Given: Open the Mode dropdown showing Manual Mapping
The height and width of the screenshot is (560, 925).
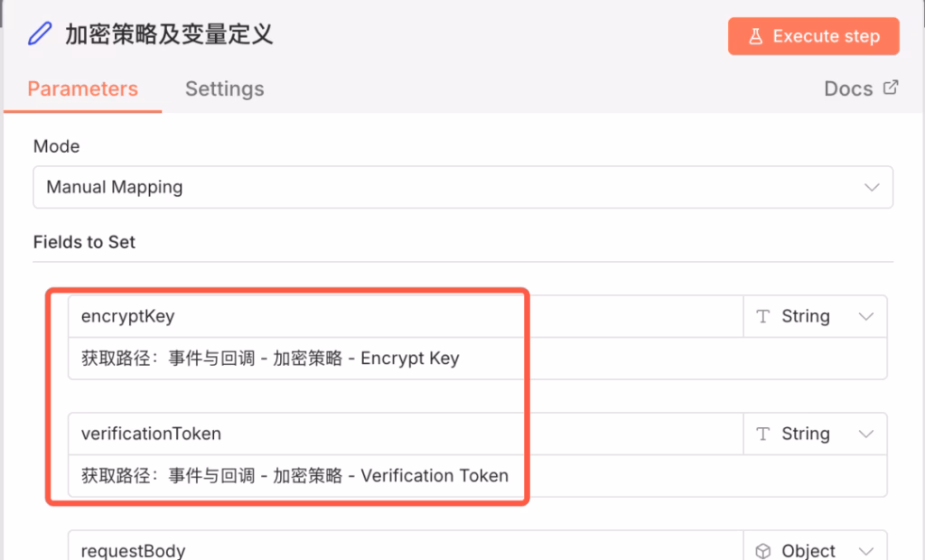Looking at the screenshot, I should click(462, 188).
